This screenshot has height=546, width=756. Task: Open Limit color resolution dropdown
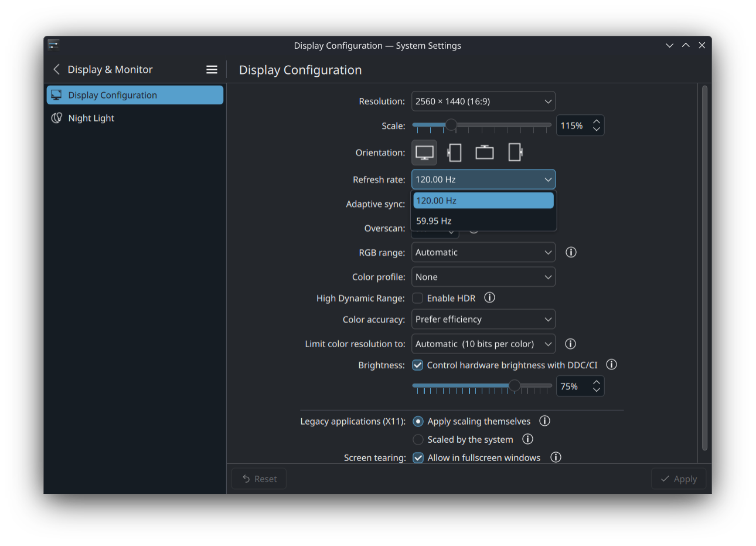pyautogui.click(x=483, y=344)
